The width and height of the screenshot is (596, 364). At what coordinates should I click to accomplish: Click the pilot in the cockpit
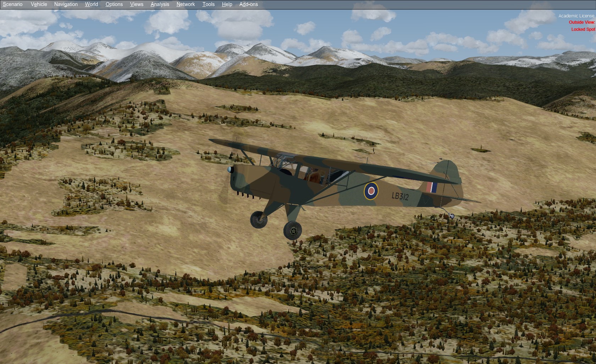tap(314, 175)
